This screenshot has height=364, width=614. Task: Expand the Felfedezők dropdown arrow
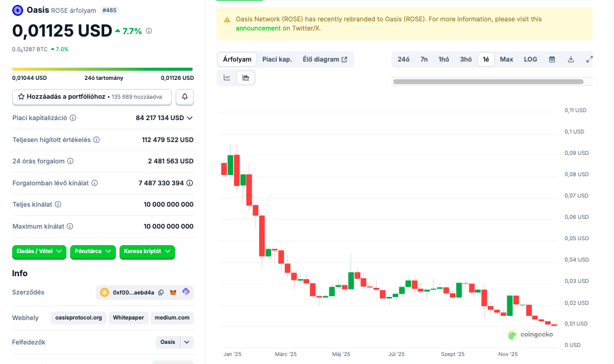187,342
